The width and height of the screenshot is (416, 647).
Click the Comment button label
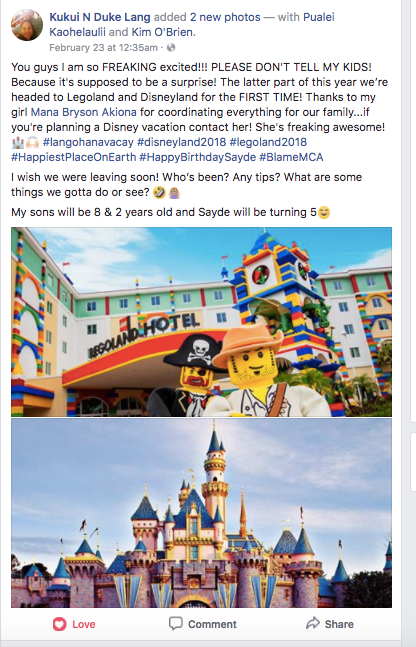tap(213, 624)
